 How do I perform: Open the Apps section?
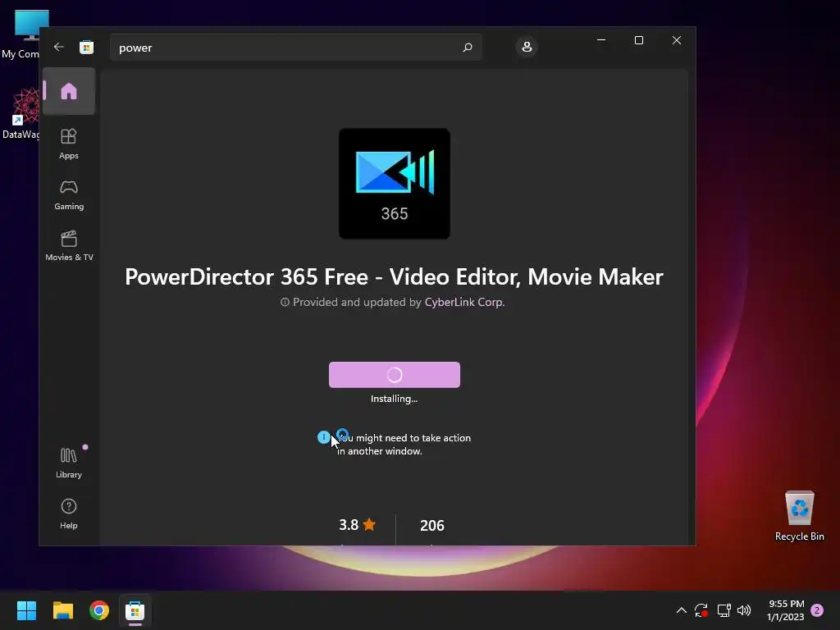click(x=69, y=144)
